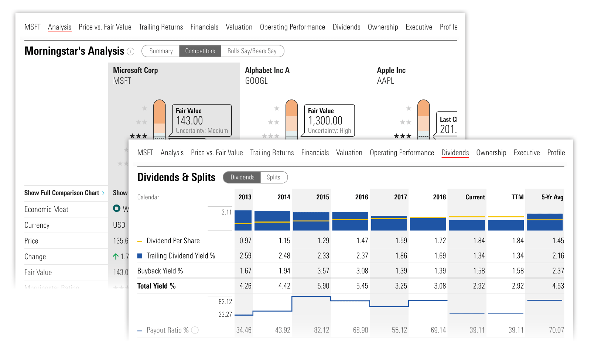Click Economic Moat row label
This screenshot has height=364, width=591.
pos(46,209)
